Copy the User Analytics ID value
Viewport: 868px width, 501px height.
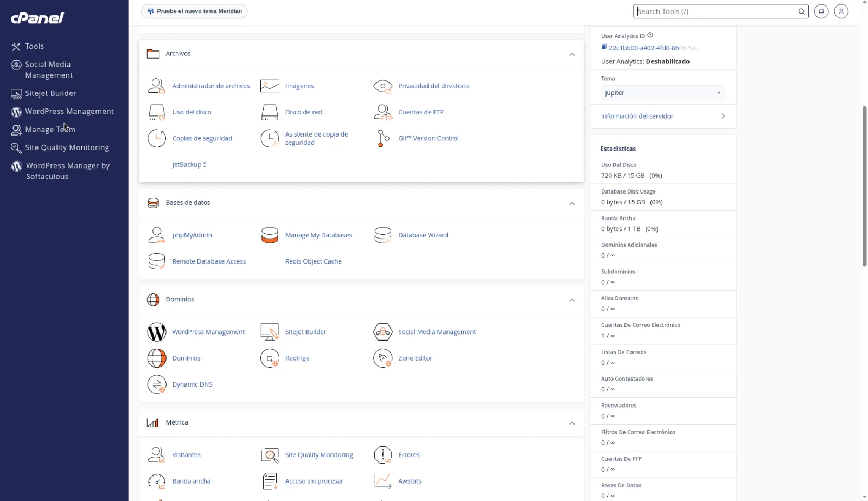point(604,47)
